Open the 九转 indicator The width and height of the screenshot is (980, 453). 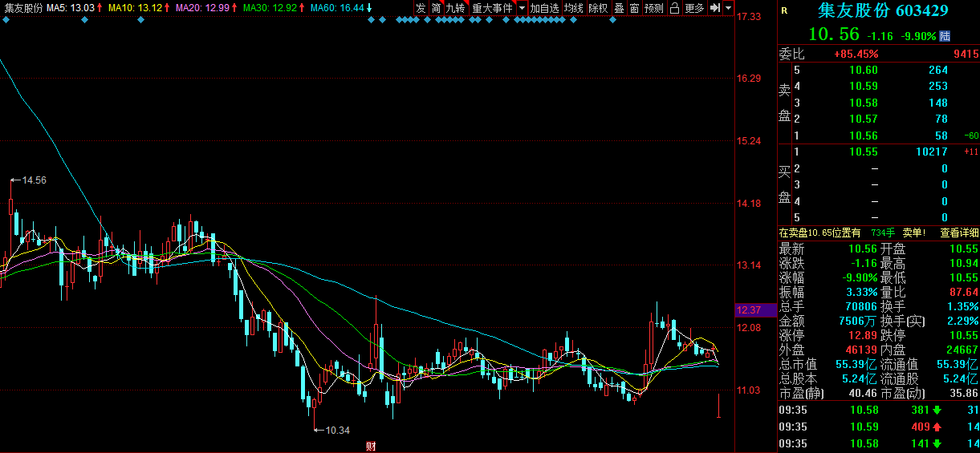pos(455,8)
